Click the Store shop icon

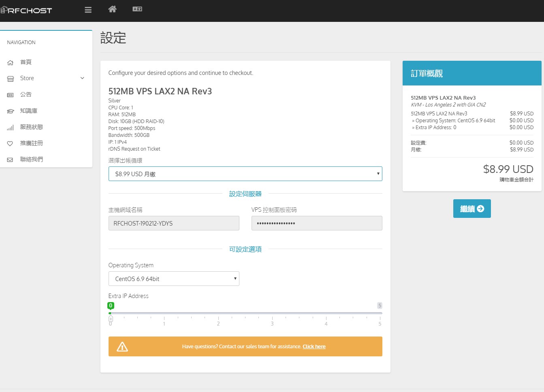coord(11,79)
